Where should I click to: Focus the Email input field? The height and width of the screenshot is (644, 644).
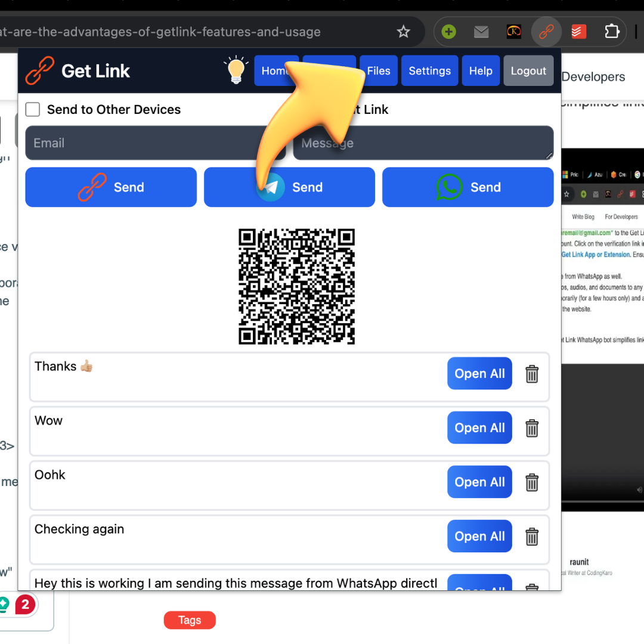pos(155,143)
